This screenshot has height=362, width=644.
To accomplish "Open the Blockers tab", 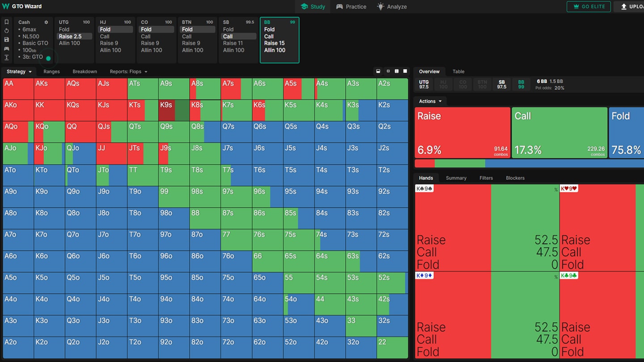I will 515,178.
